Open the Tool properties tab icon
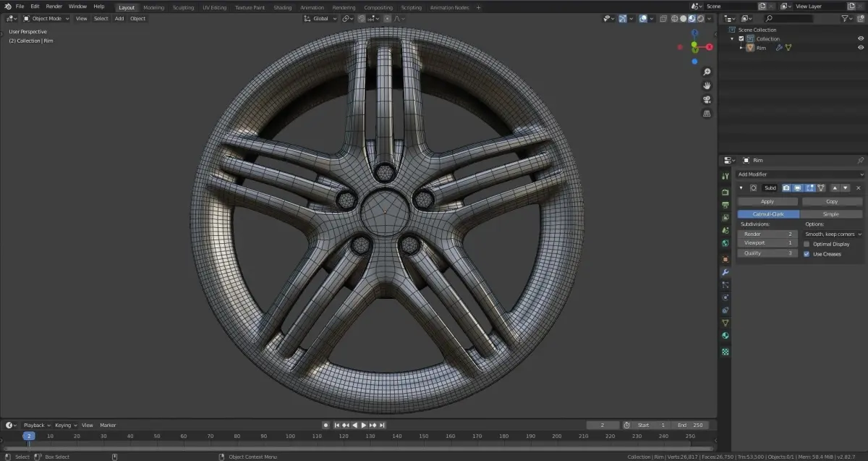Screen dimensions: 868x461 click(x=726, y=176)
